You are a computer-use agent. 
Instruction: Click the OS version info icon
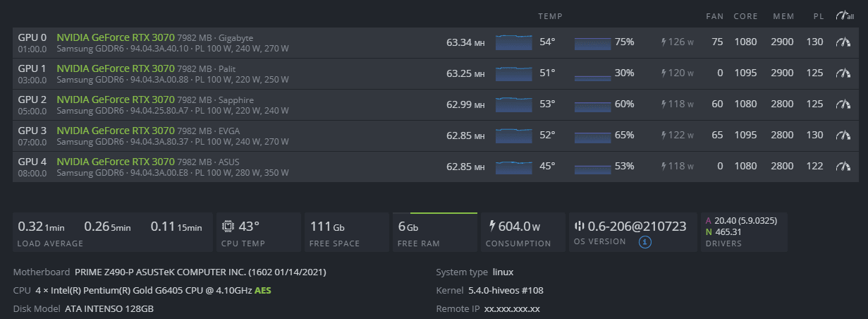click(x=644, y=242)
